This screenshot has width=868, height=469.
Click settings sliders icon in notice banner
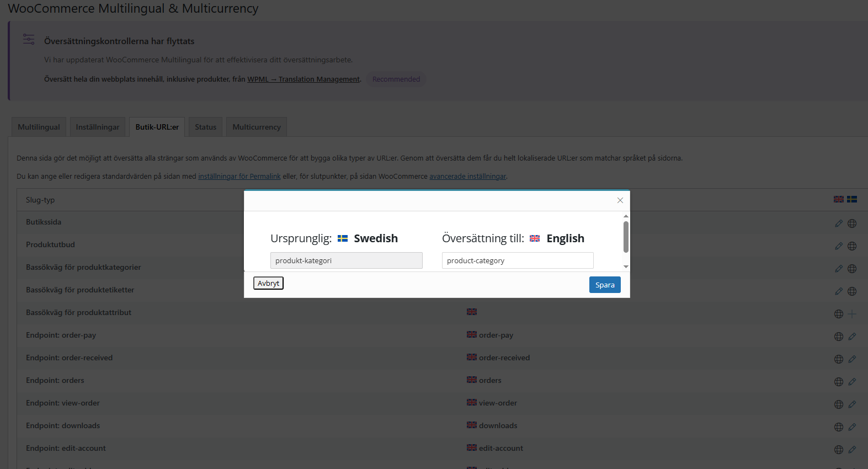click(29, 39)
